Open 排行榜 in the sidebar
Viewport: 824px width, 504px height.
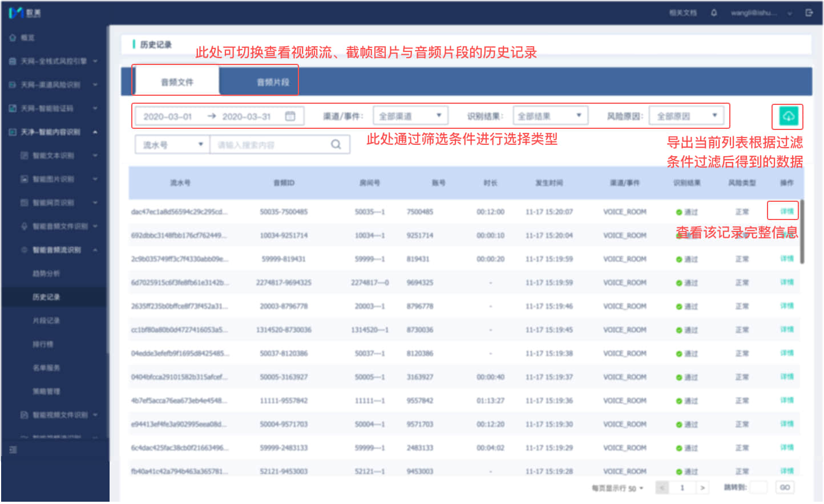click(x=43, y=344)
